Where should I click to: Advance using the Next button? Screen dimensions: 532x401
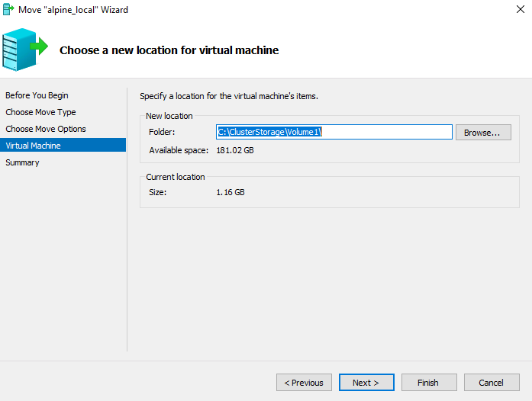pyautogui.click(x=366, y=383)
